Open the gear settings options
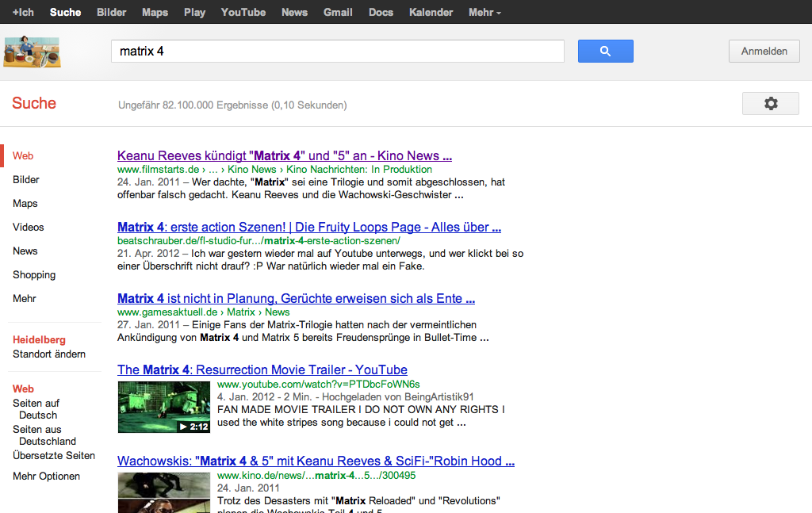The image size is (812, 513). pos(771,104)
